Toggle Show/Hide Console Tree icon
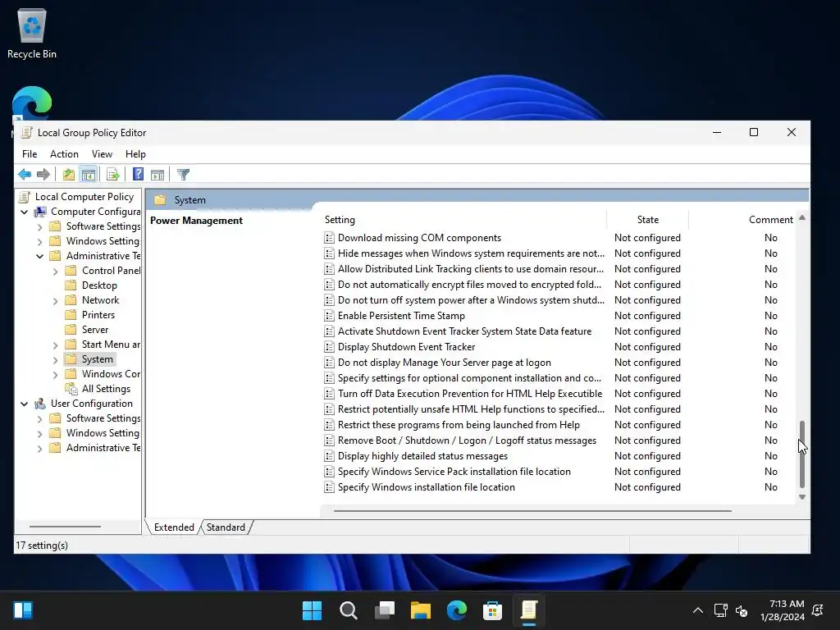840x630 pixels. [x=89, y=174]
